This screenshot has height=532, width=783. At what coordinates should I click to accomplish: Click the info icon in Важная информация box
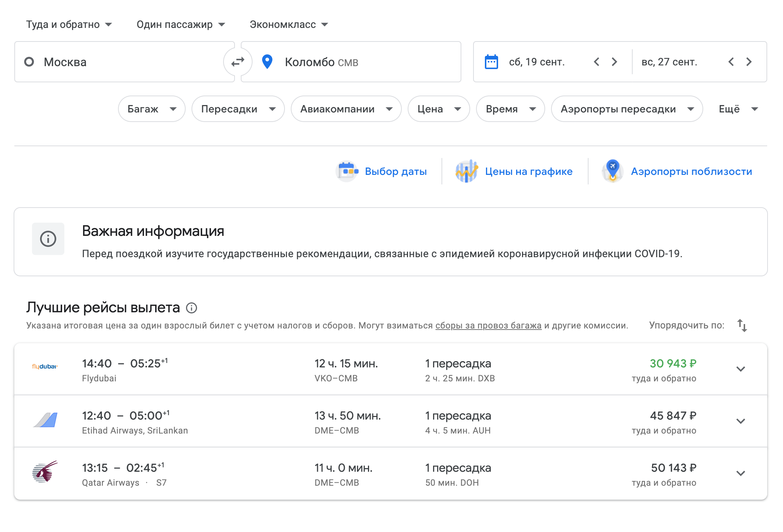(48, 239)
